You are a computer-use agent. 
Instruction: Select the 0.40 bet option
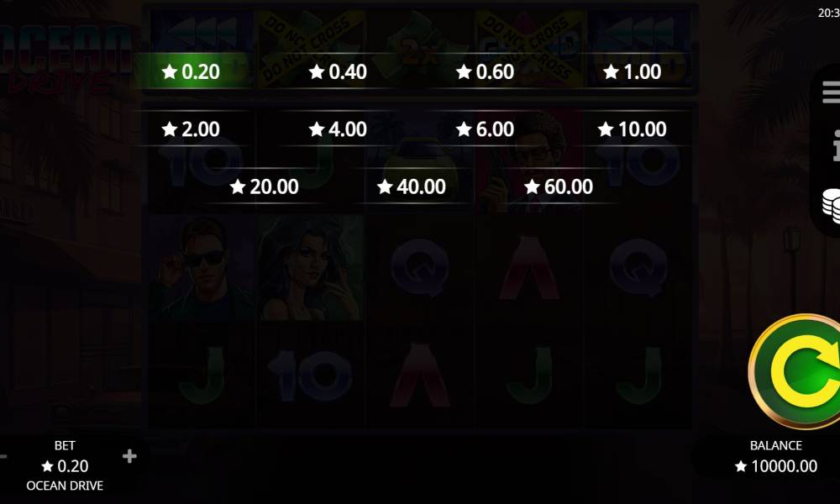pyautogui.click(x=338, y=71)
